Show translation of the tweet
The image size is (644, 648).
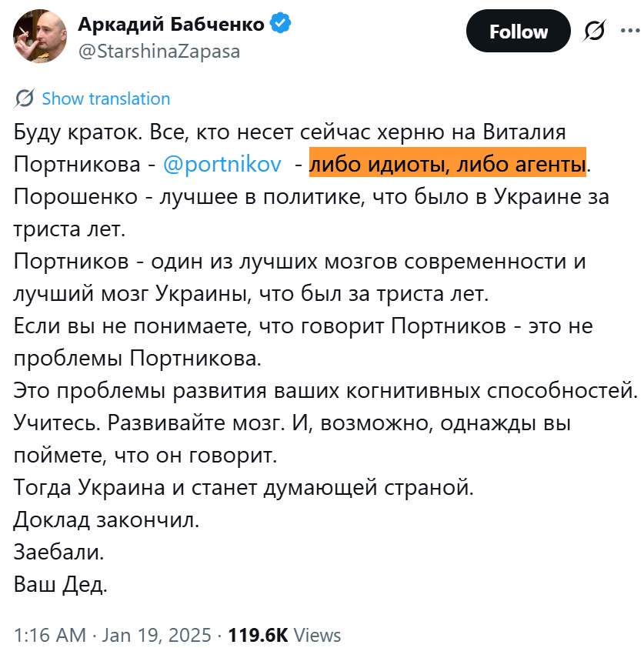[105, 99]
